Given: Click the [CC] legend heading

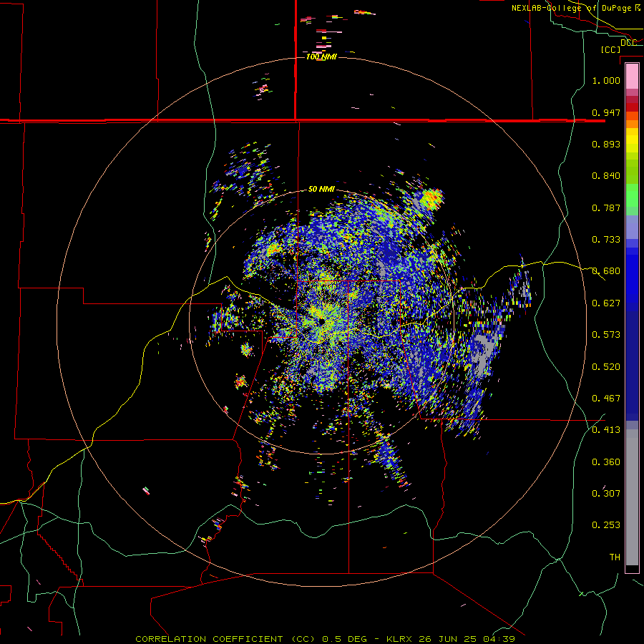Looking at the screenshot, I should (611, 49).
